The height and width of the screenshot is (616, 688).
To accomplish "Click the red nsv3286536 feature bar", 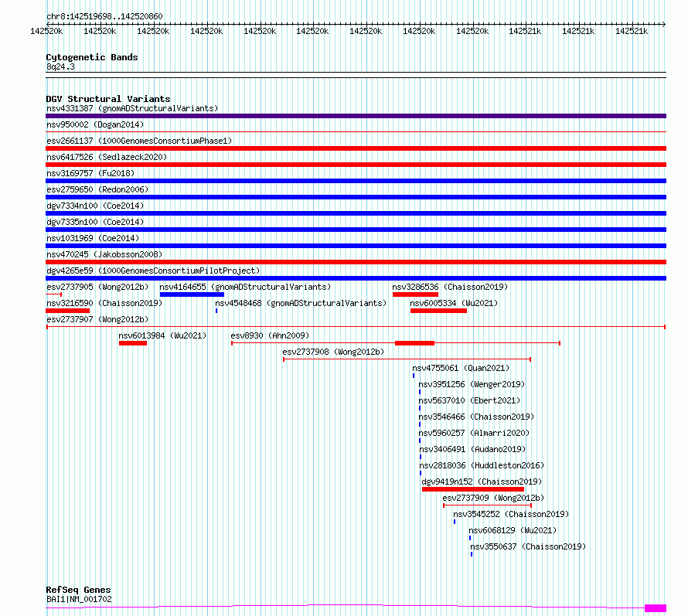I will [416, 294].
